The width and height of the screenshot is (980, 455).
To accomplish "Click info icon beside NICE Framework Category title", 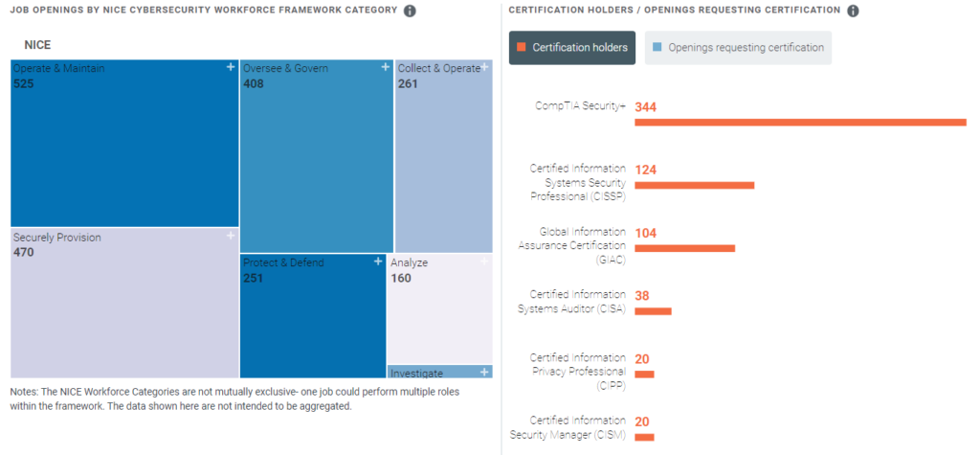I will pyautogui.click(x=410, y=11).
